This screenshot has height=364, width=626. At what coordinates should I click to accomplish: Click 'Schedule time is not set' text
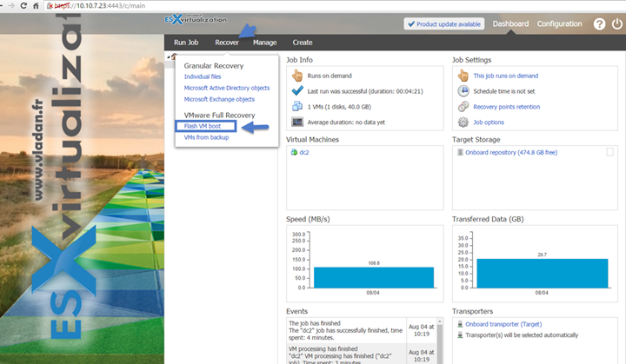point(503,91)
